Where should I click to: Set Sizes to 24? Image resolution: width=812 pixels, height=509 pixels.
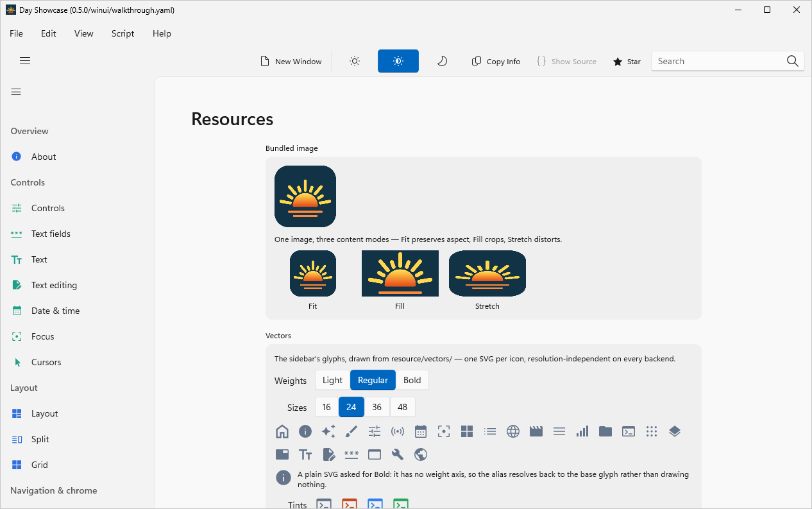[x=351, y=407]
